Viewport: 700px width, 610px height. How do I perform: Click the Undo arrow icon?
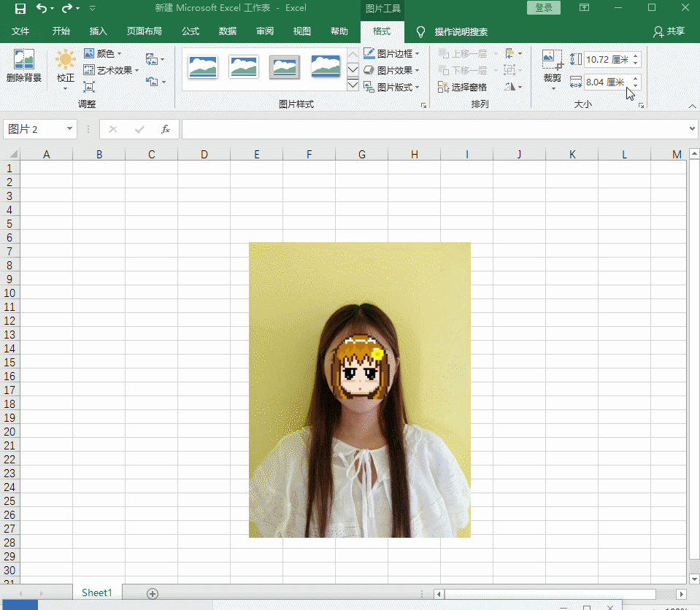(42, 9)
